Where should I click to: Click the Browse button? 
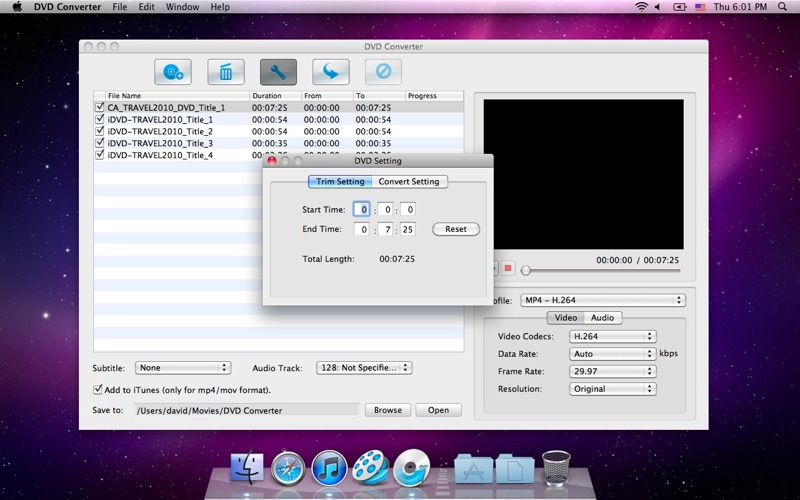[388, 410]
